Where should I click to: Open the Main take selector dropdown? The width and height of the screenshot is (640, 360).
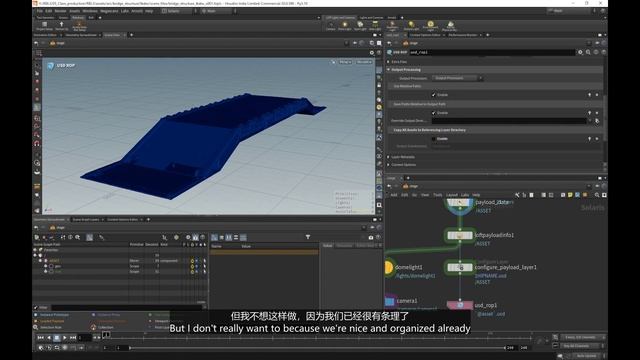click(218, 11)
